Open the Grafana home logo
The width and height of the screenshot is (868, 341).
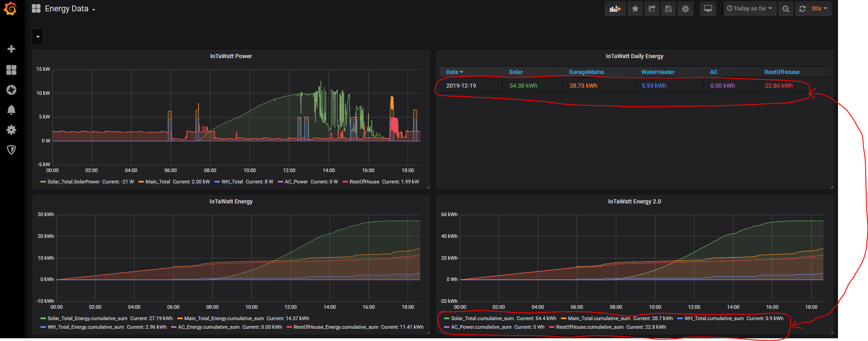coord(10,9)
